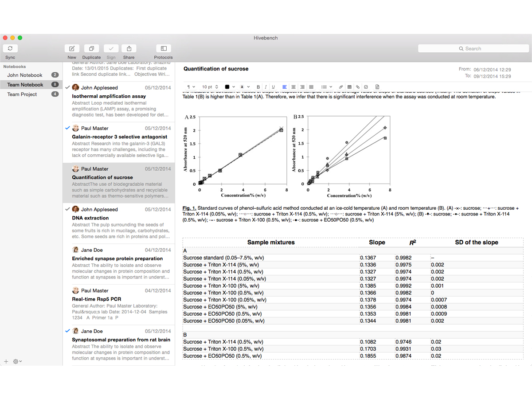Insert a checkbox using the checkbox toolbar icon
This screenshot has width=532, height=399.
tap(366, 87)
